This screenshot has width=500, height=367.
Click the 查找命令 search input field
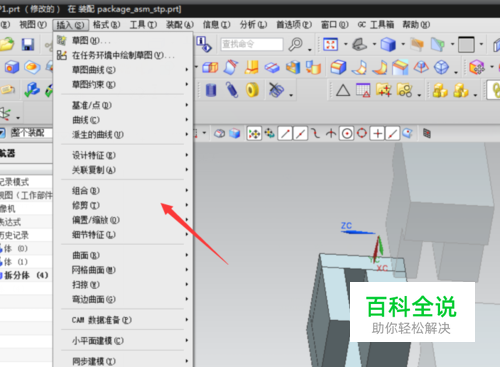click(x=252, y=44)
